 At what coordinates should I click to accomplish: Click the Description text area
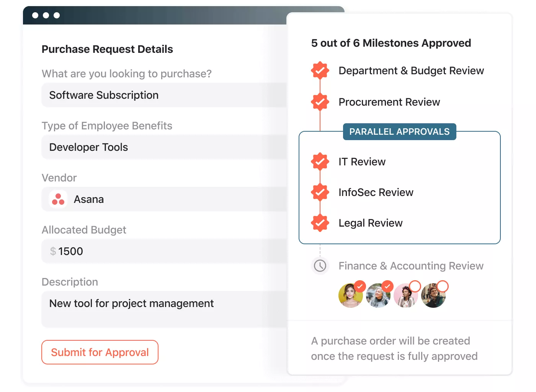click(164, 309)
